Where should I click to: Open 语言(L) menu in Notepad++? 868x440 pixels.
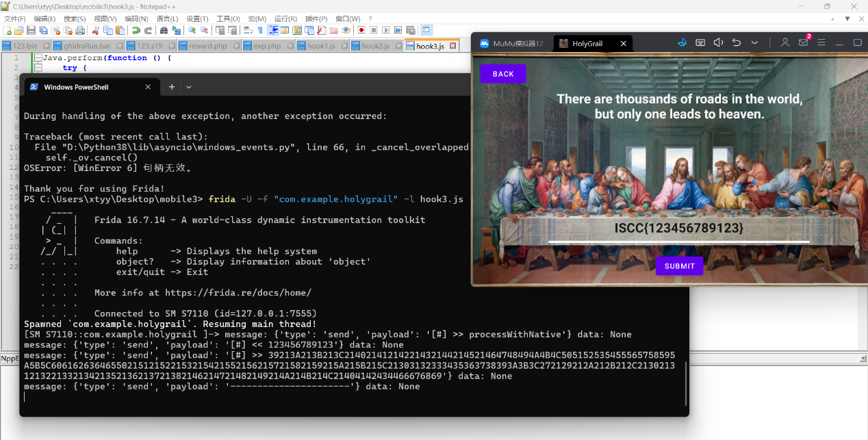tap(167, 18)
